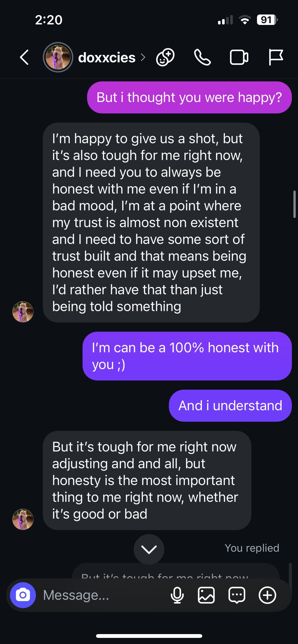Tap avatar beside "being told something" message
This screenshot has width=298, height=644.
pyautogui.click(x=23, y=312)
